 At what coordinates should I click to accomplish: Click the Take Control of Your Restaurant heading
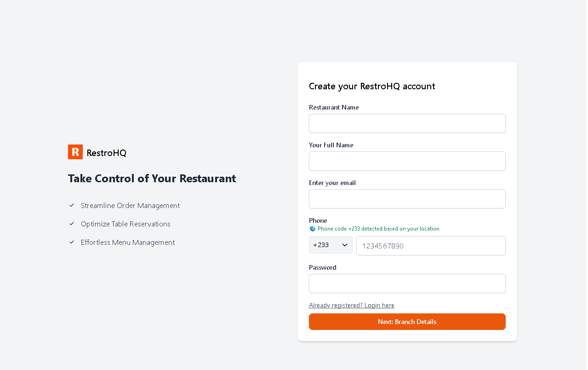[152, 179]
